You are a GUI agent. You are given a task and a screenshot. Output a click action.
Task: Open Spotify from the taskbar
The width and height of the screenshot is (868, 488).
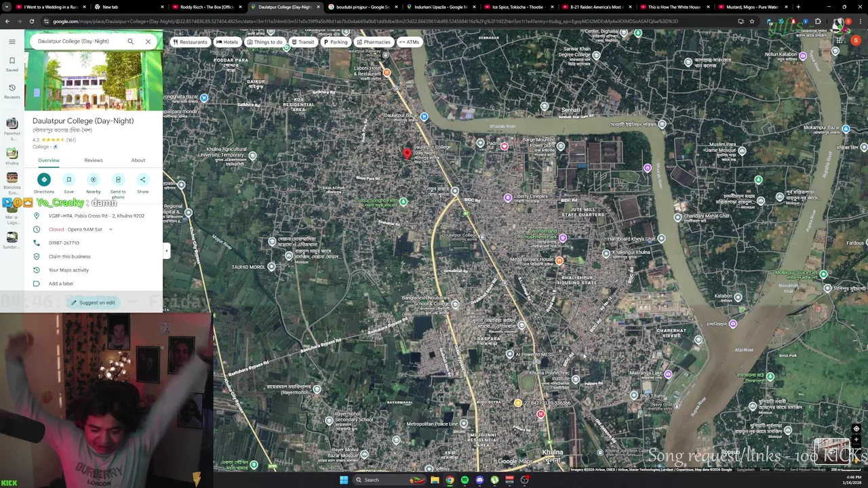465,480
